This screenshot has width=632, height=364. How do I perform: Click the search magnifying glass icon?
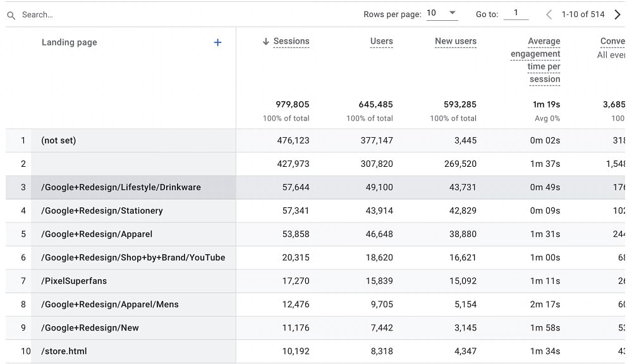(x=10, y=15)
